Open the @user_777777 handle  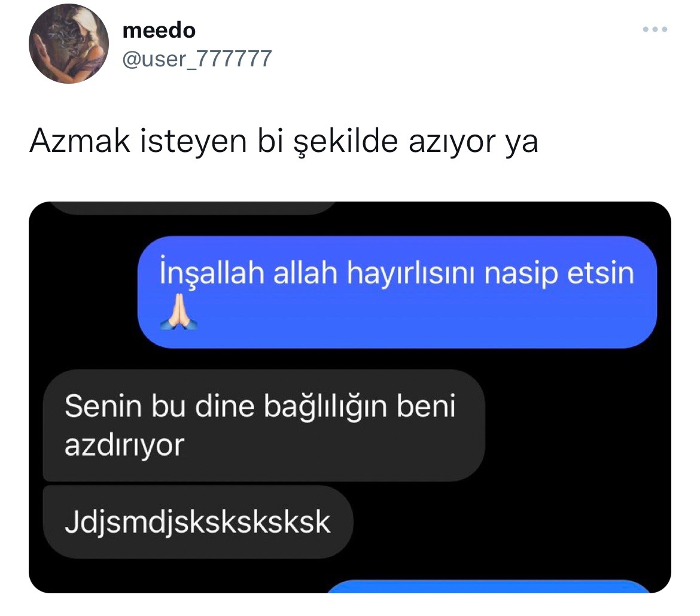[x=197, y=59]
